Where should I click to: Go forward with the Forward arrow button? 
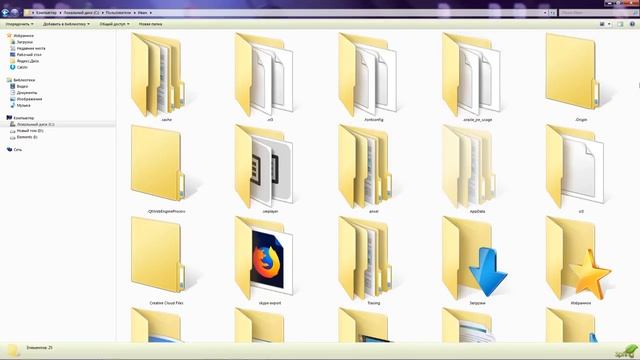point(15,12)
